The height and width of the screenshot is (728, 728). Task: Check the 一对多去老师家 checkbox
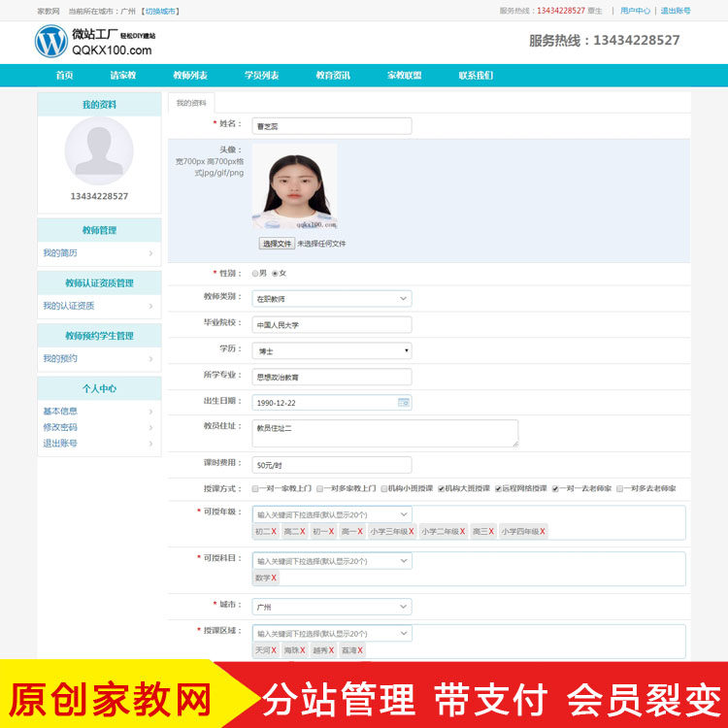click(x=619, y=488)
